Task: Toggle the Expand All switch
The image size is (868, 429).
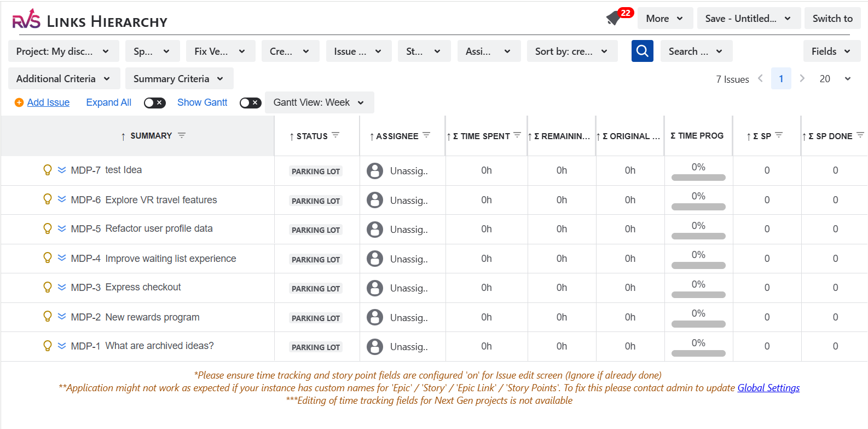Action: (155, 102)
